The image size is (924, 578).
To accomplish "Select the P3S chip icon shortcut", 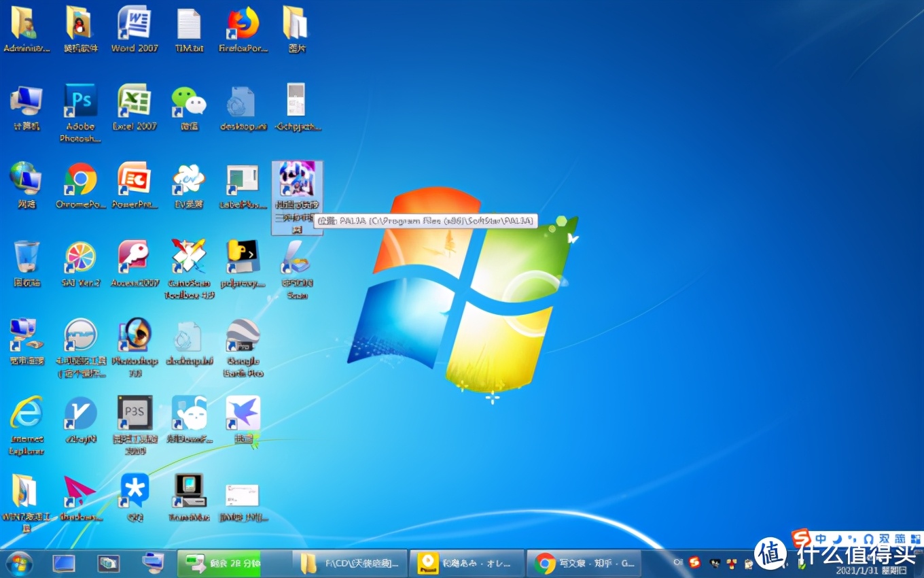I will tap(135, 415).
